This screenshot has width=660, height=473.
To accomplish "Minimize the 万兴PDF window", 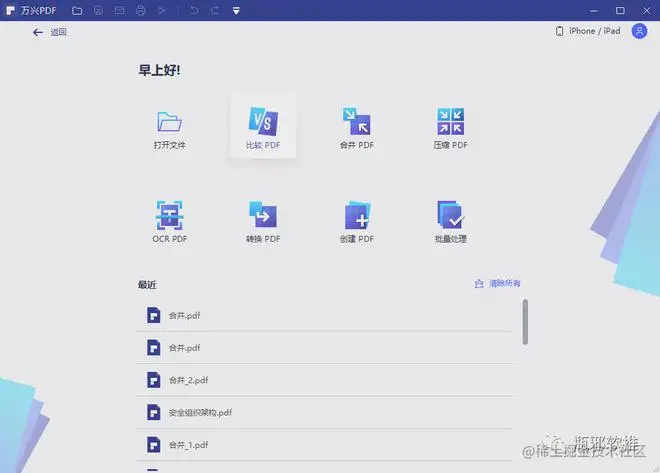I will [594, 11].
